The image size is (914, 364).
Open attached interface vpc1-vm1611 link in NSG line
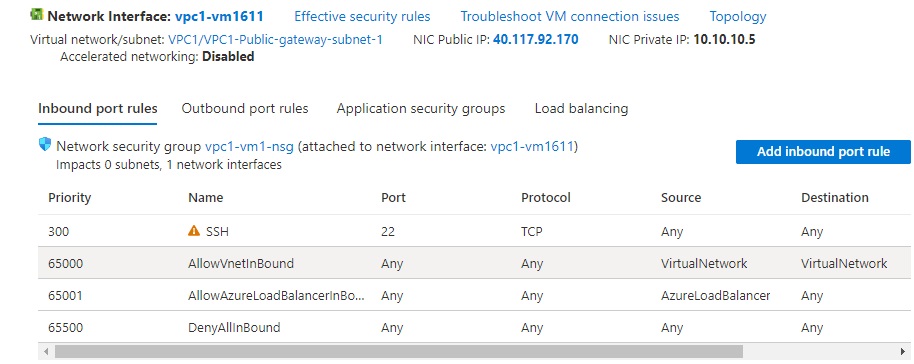(x=532, y=146)
